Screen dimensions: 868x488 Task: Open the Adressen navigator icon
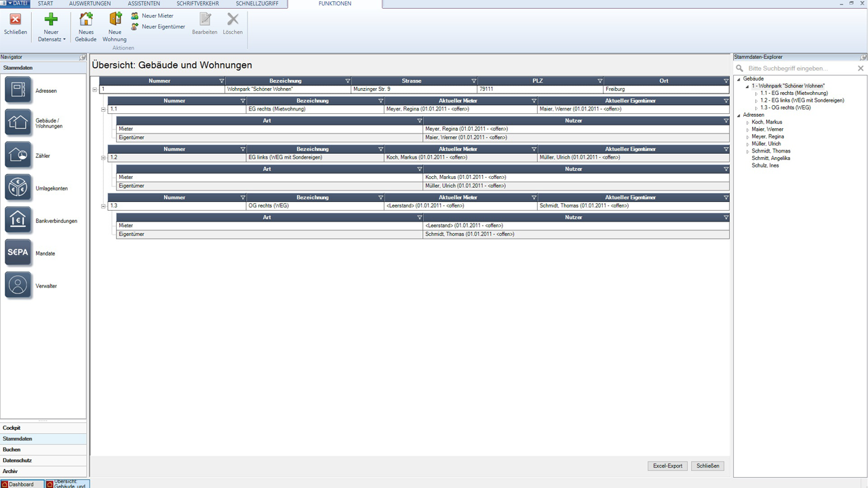click(18, 91)
